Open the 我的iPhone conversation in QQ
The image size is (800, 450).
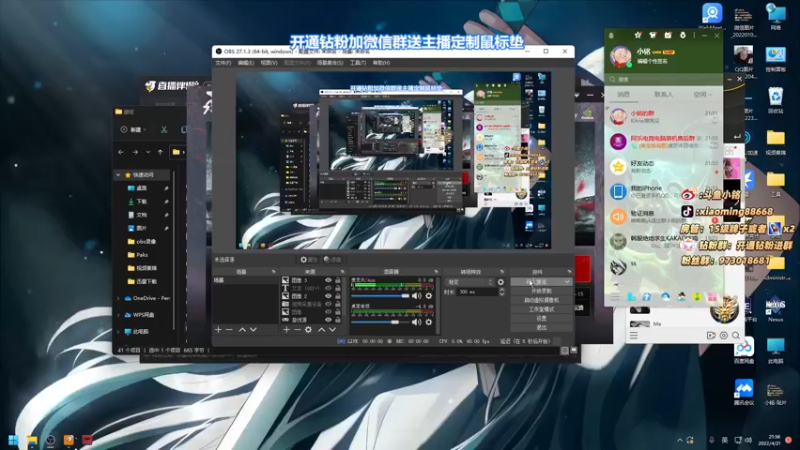[664, 191]
